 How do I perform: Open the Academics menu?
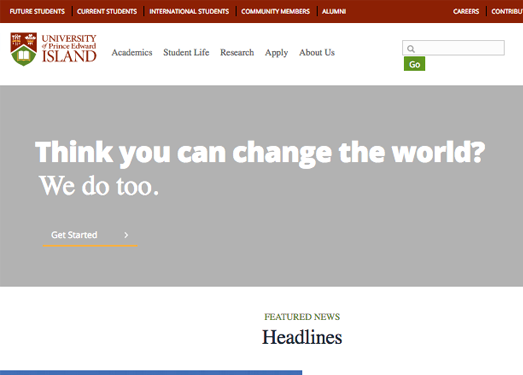click(x=132, y=53)
